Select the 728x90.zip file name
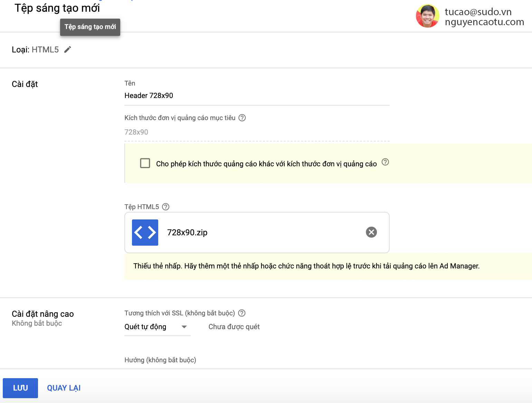The image size is (532, 403). click(188, 232)
